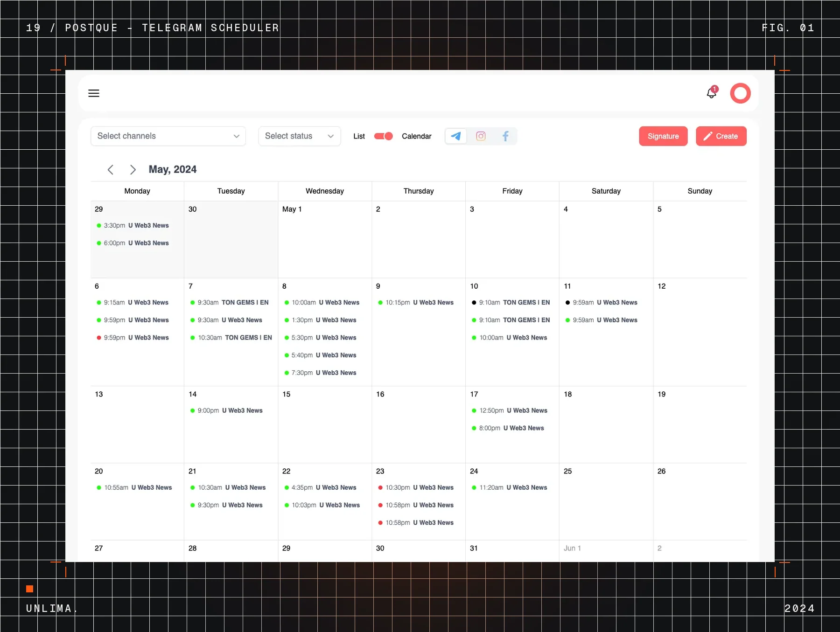Open 10:30pm U Web3 News on May 23
Viewport: 840px width, 632px height.
pyautogui.click(x=416, y=487)
